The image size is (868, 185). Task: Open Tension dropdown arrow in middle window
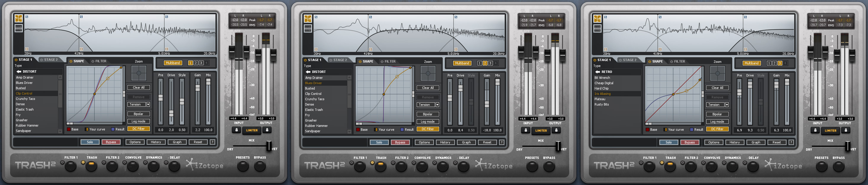(437, 105)
